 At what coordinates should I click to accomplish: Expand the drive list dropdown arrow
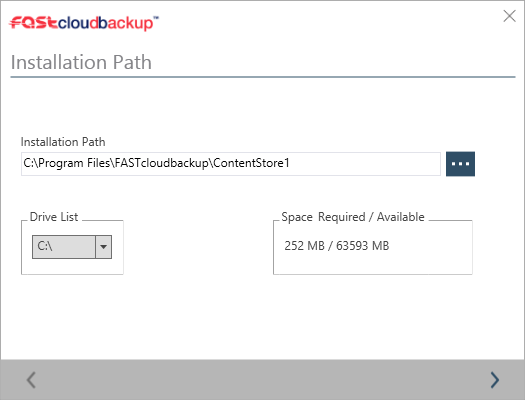[x=103, y=247]
